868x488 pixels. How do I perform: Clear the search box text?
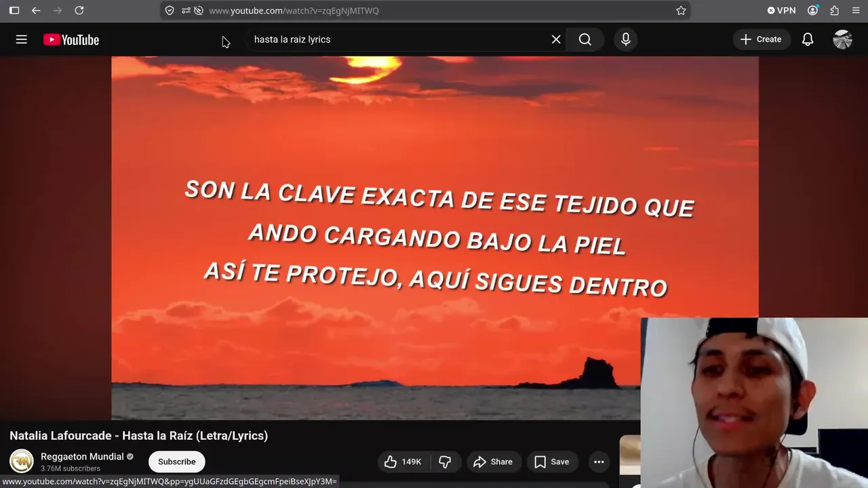pyautogui.click(x=556, y=39)
